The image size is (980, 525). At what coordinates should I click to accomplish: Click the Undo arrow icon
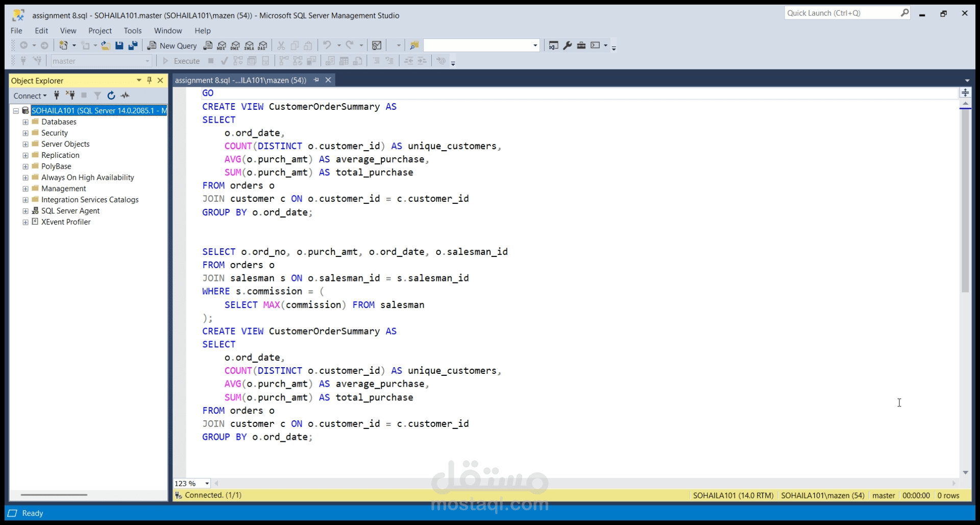[x=327, y=45]
